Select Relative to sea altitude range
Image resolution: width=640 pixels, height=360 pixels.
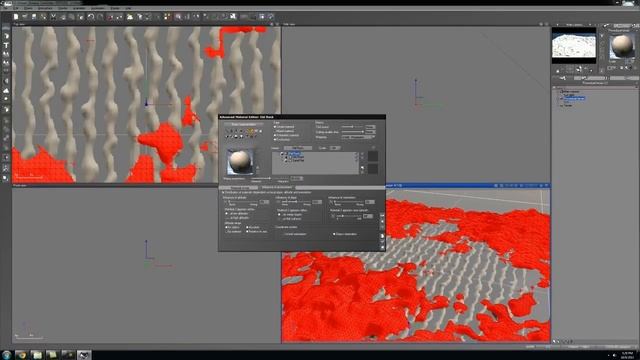(257, 232)
